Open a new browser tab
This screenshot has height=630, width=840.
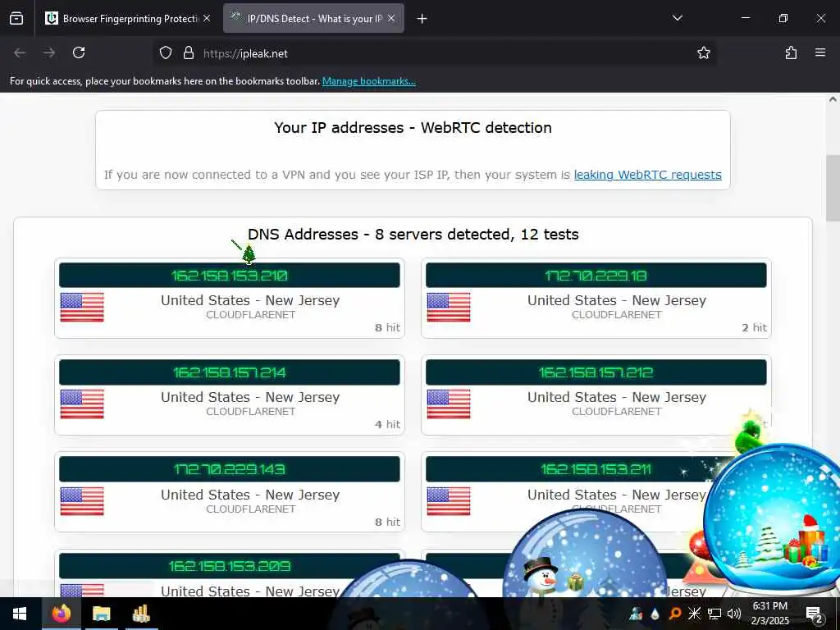point(422,19)
